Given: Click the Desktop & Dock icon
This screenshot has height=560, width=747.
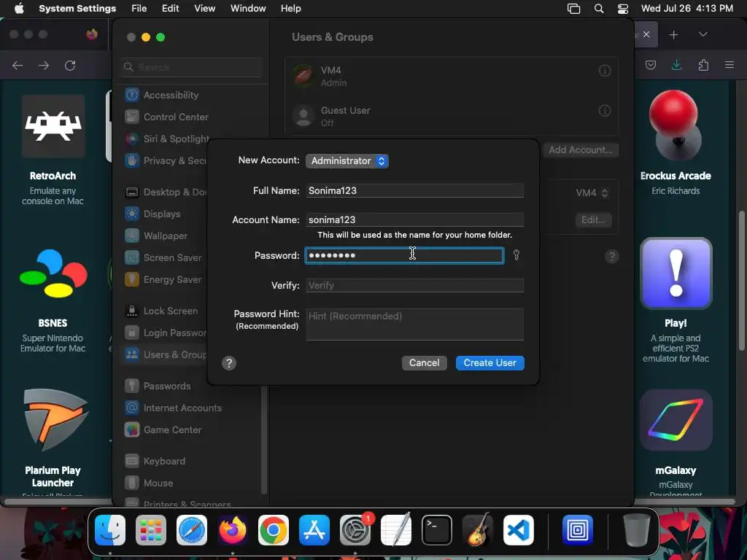Looking at the screenshot, I should point(132,192).
